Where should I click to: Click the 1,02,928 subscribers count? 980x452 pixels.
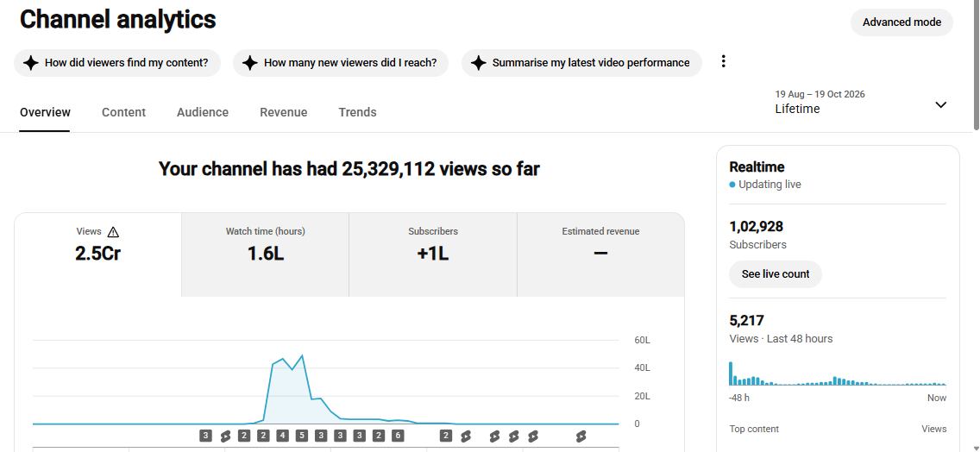757,226
